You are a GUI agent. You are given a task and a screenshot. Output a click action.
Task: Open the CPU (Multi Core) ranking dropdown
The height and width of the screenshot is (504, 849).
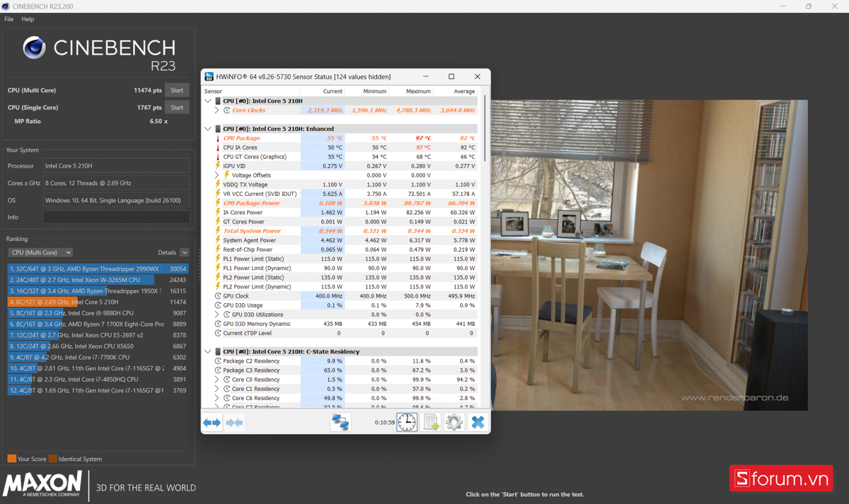[x=40, y=252]
